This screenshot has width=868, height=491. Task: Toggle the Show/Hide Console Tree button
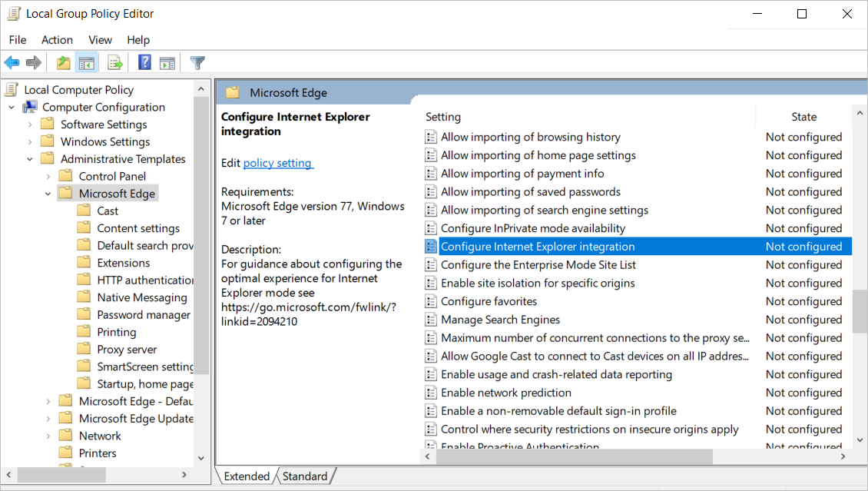[x=87, y=63]
